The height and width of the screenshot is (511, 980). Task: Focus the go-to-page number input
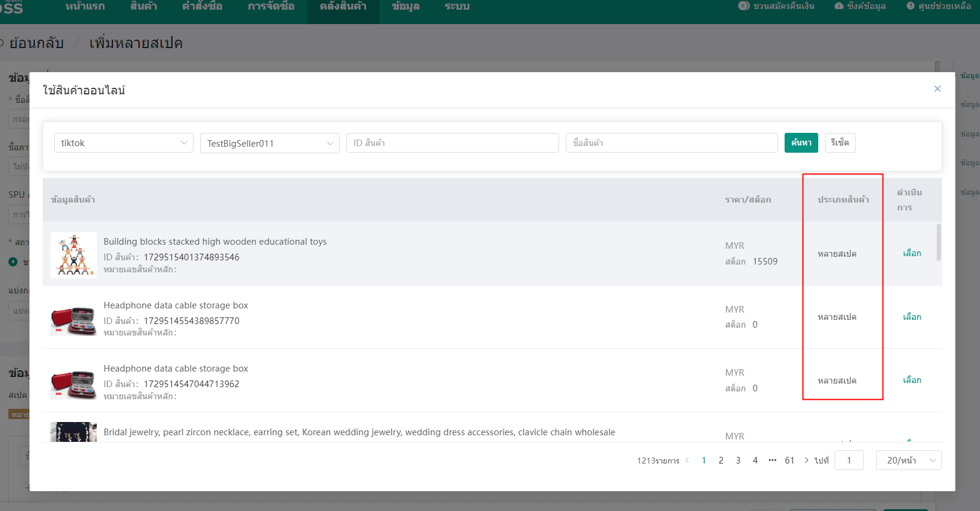tap(849, 461)
